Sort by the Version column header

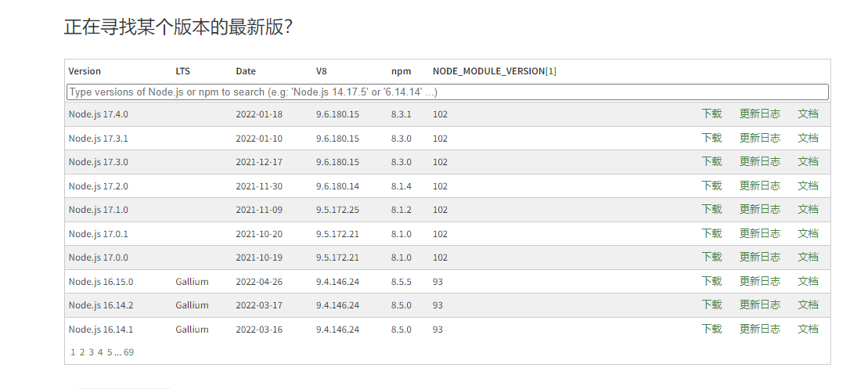point(85,71)
